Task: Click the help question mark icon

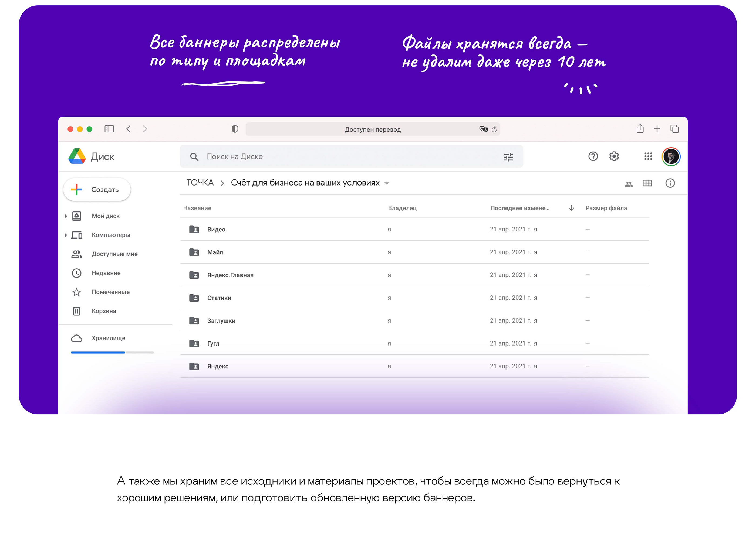Action: point(593,157)
